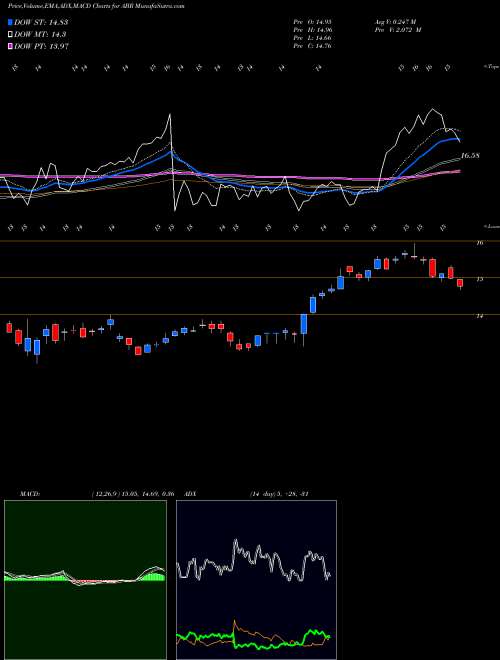This screenshot has height=660, width=500.
Task: Click the tall blue breakout candle near 14
Action: 304,324
